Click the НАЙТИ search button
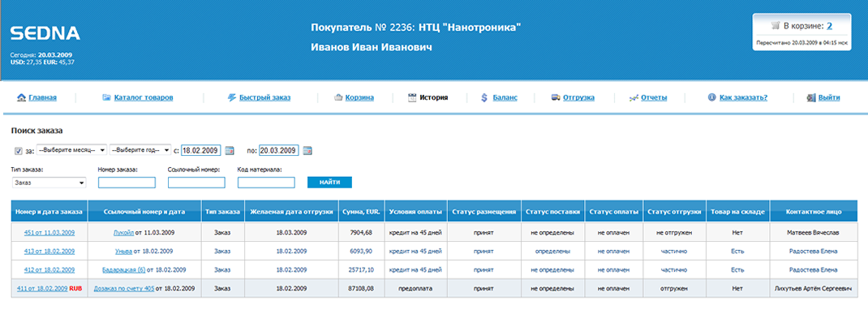This screenshot has width=868, height=323. (329, 183)
